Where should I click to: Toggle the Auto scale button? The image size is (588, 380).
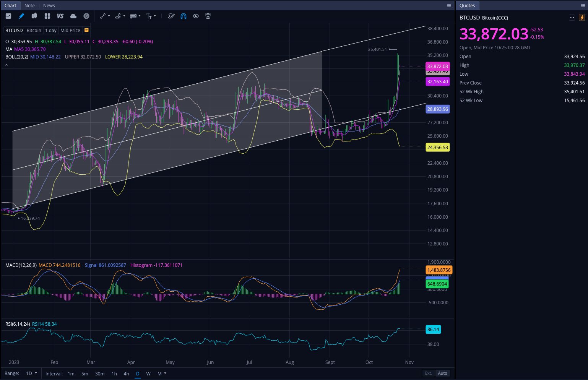[442, 373]
